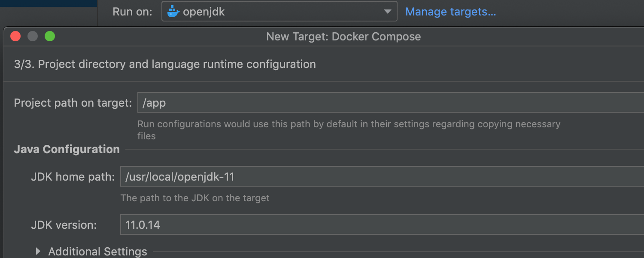The image size is (644, 258).
Task: Click the New Target: Docker Compose title bar
Action: coord(343,37)
